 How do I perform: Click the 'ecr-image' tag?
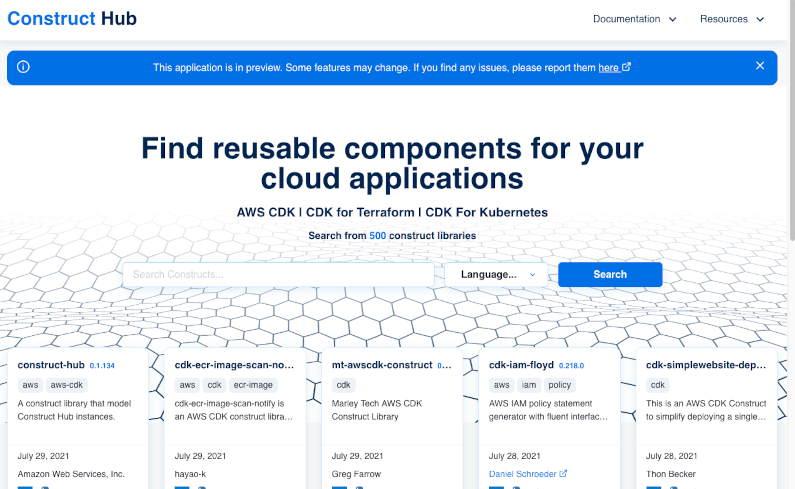[x=253, y=385]
